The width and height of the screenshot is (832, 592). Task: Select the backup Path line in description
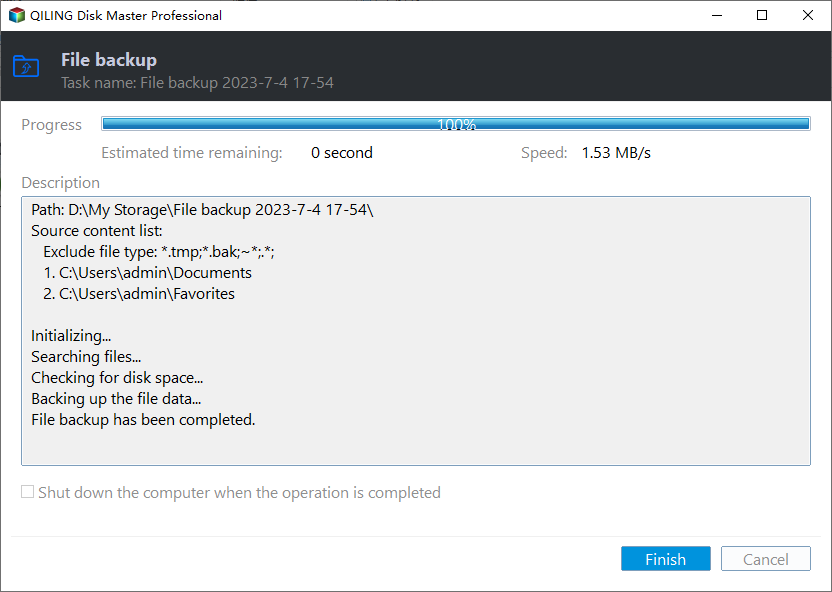point(202,210)
